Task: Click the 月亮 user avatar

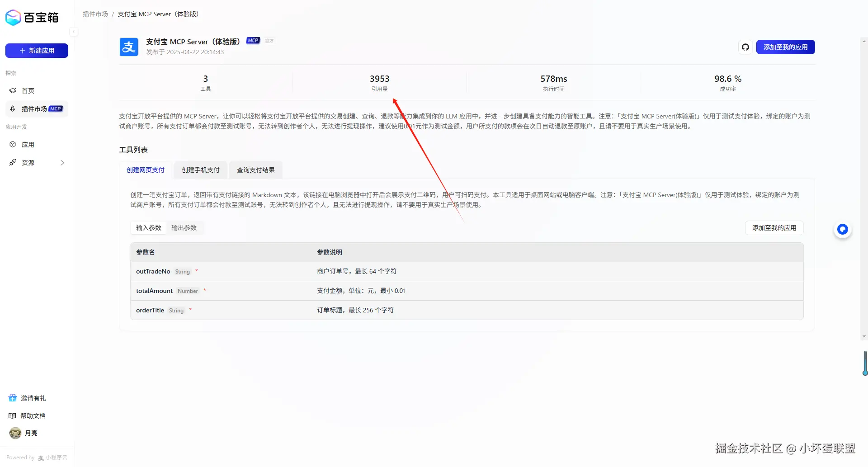Action: click(x=15, y=433)
